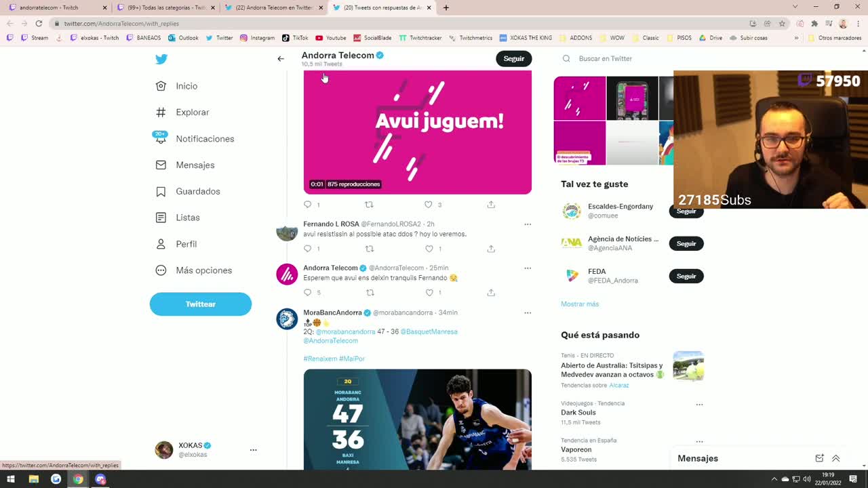This screenshot has width=868, height=488.
Task: Retweet Fernando L ROSA tweet
Action: point(370,249)
